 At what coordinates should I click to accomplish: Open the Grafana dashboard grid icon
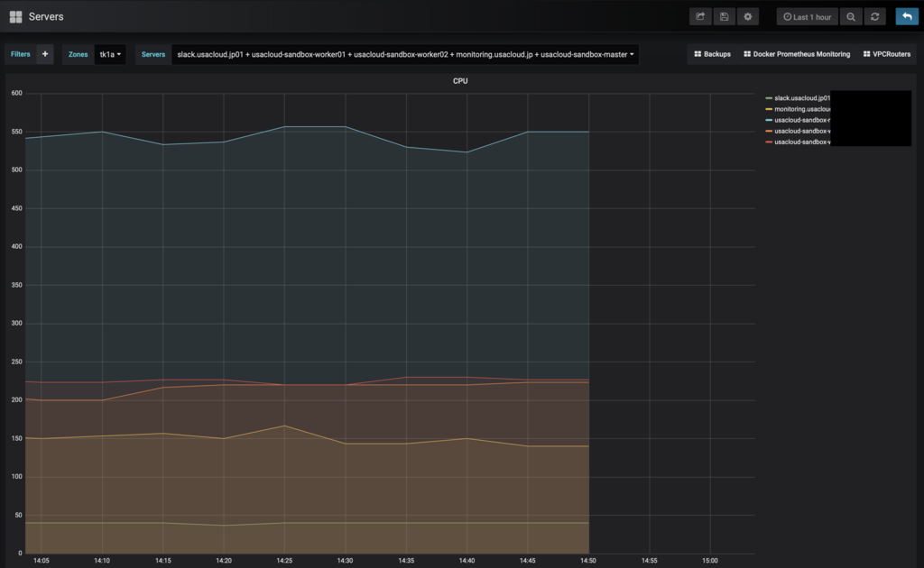[x=16, y=16]
